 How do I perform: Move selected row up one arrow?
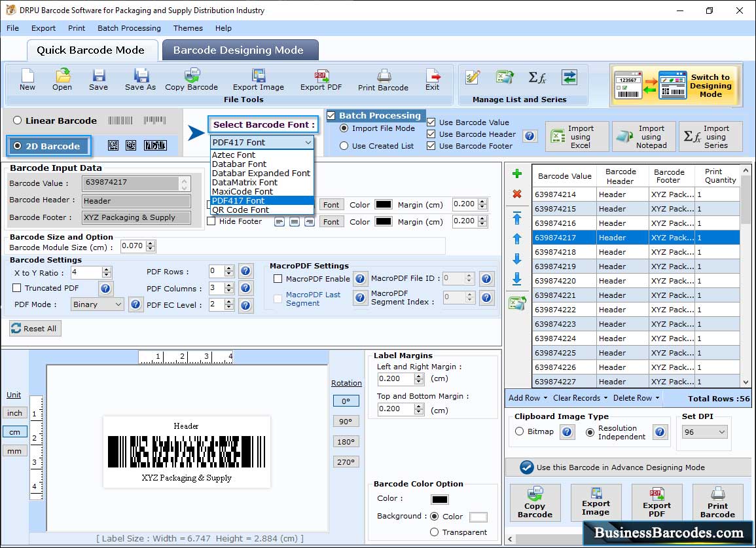(517, 239)
